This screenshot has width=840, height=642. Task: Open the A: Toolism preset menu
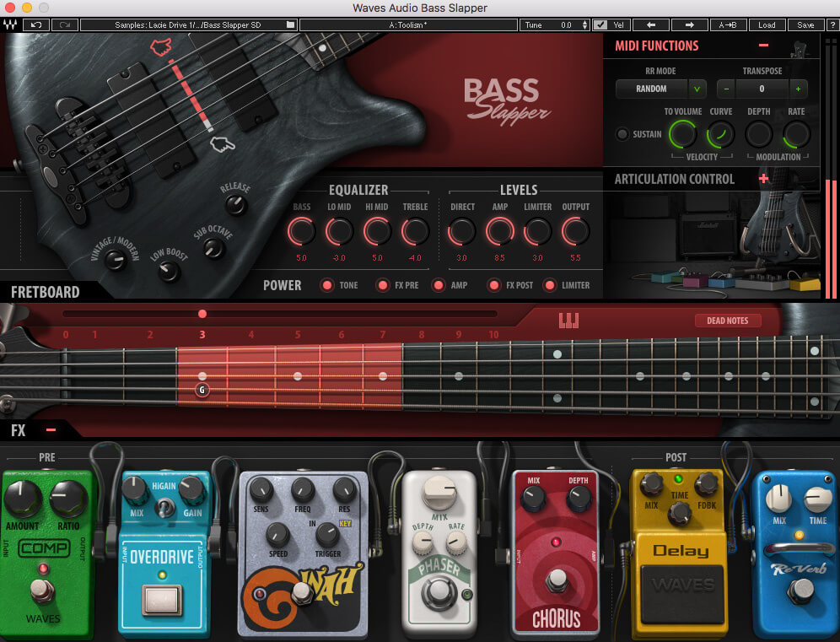(408, 24)
